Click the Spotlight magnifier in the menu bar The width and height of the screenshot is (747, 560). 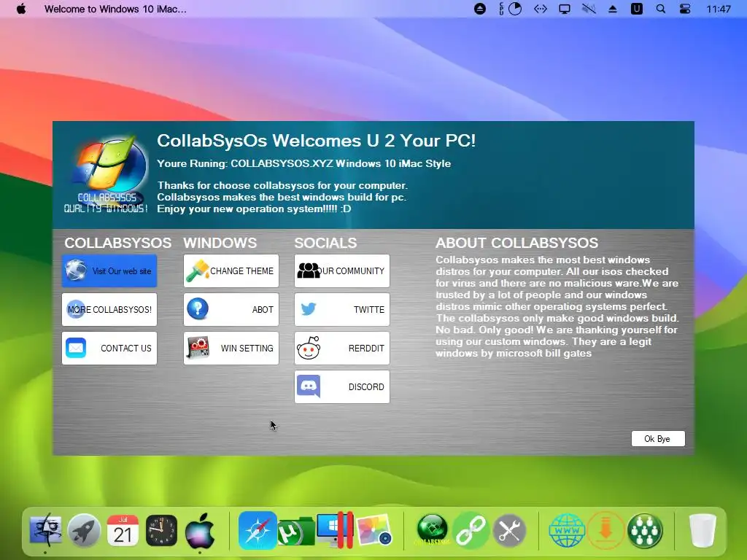[661, 9]
